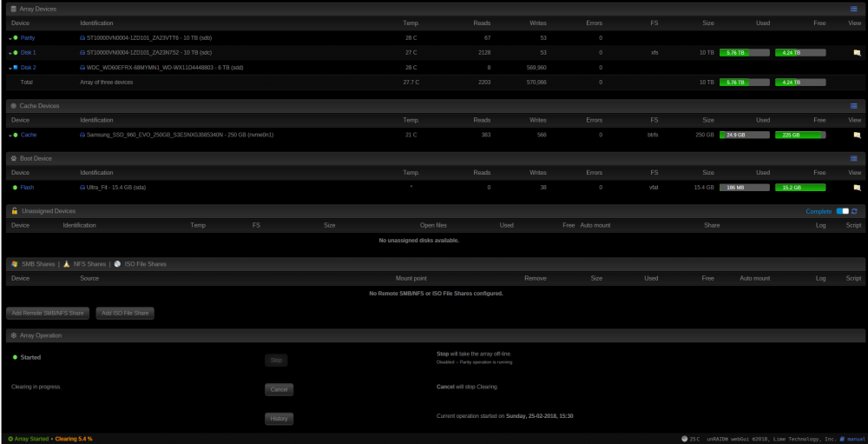
Task: Click drive icon beside Ultra_Fit identification
Action: click(82, 188)
